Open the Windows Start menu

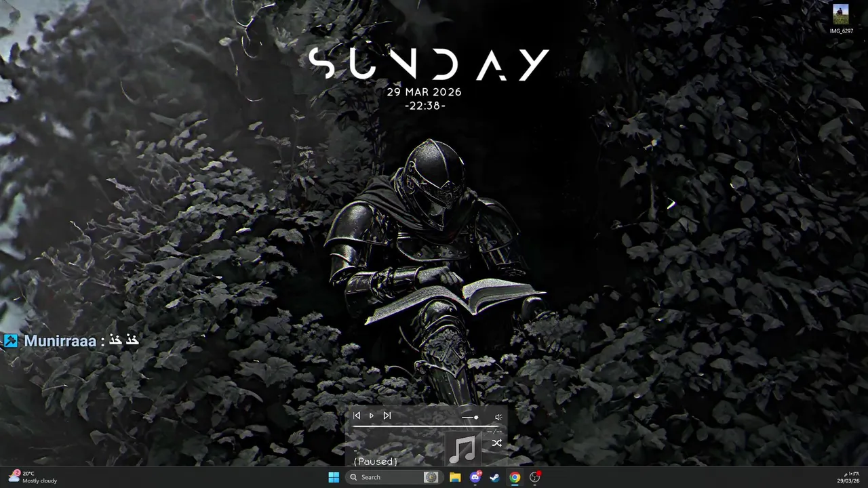(x=334, y=477)
